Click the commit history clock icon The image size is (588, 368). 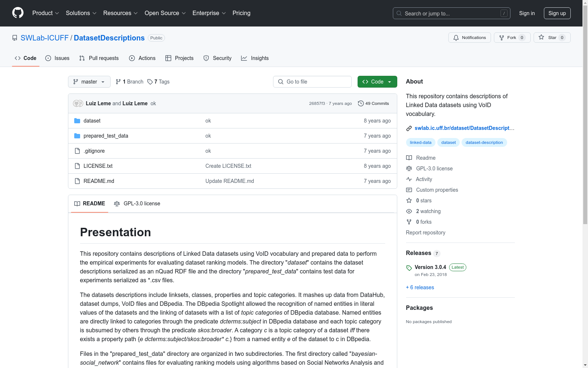pyautogui.click(x=361, y=103)
